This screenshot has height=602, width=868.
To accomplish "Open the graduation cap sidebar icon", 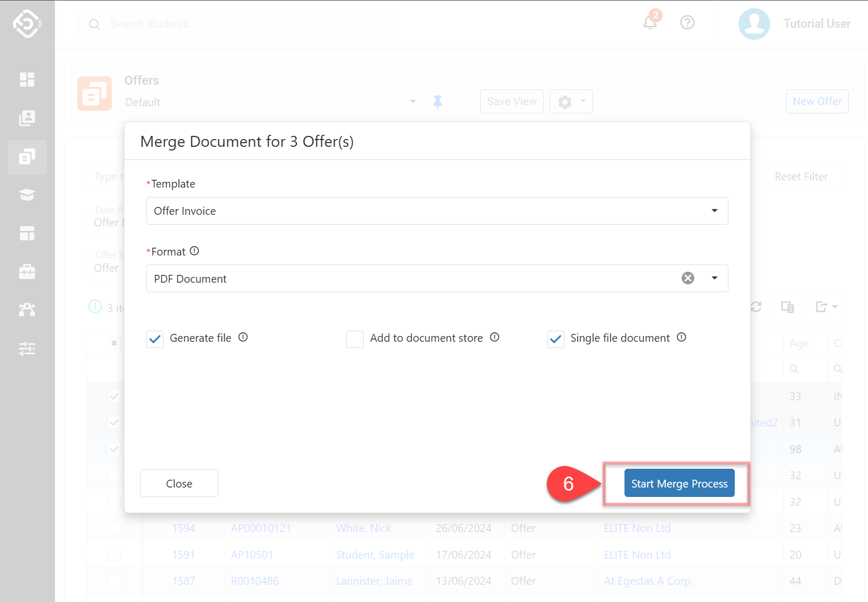I will [x=27, y=195].
